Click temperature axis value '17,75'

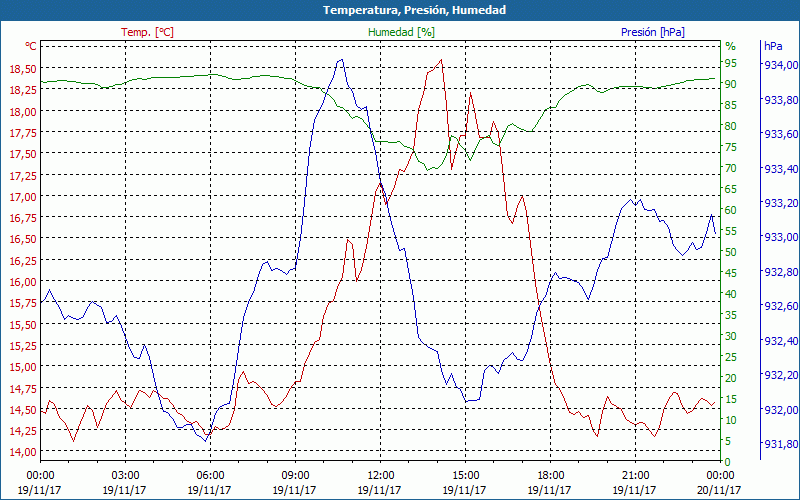22,133
